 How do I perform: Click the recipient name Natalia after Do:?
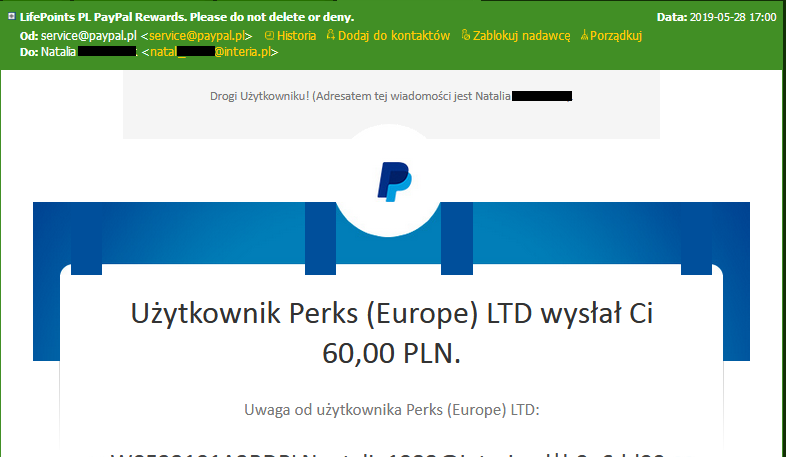tap(58, 52)
